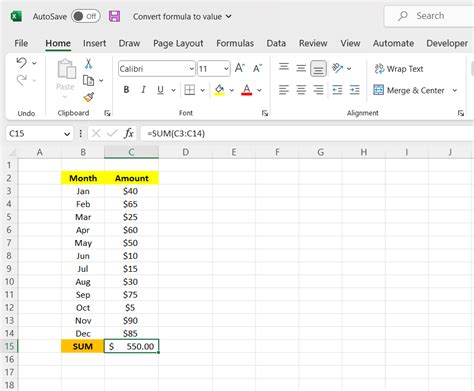Open the workbook title dropdown arrow
This screenshot has width=474, height=391.
tap(228, 16)
